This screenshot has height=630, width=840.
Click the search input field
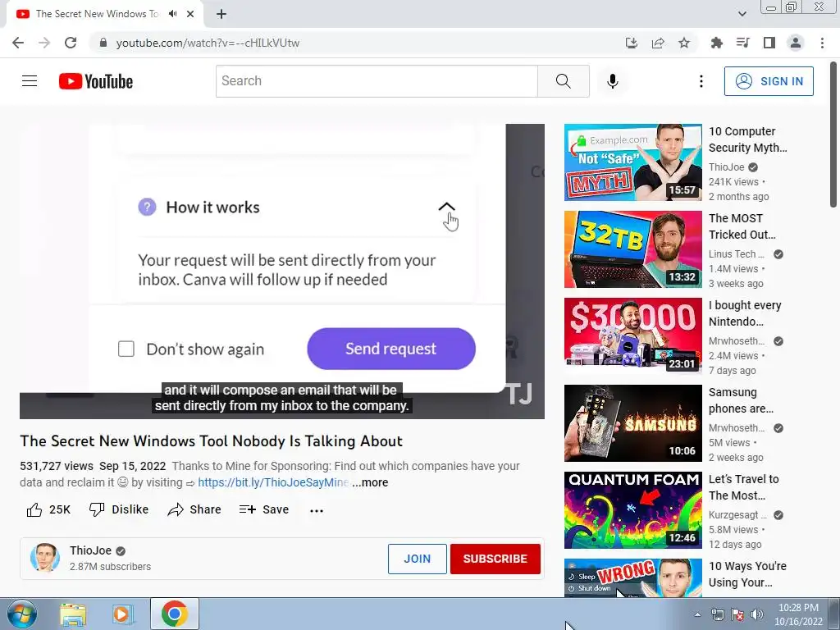click(x=377, y=81)
